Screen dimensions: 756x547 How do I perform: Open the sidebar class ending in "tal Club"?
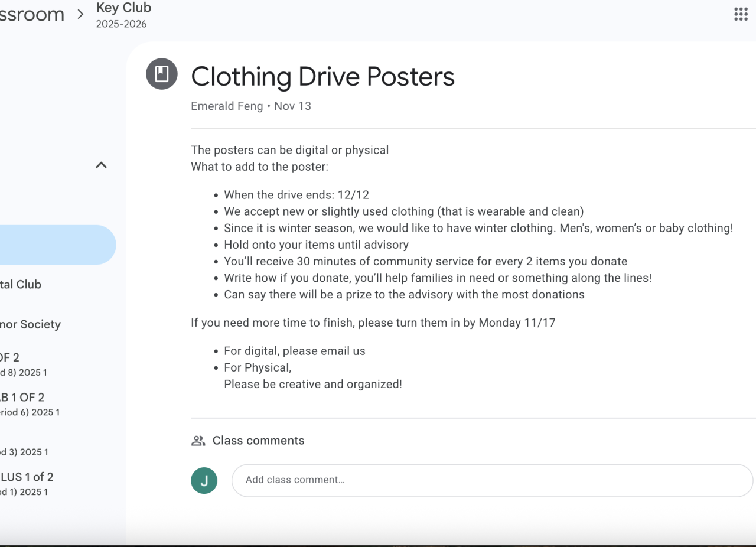(21, 284)
